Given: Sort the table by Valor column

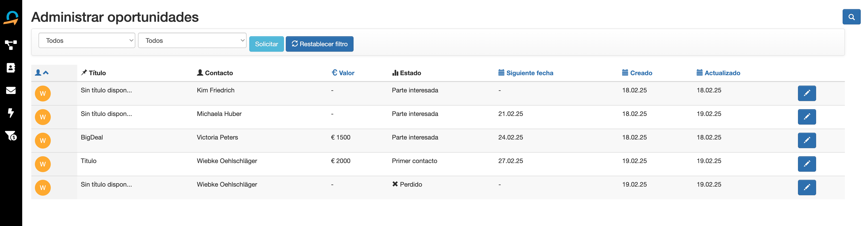Looking at the screenshot, I should click(x=343, y=73).
